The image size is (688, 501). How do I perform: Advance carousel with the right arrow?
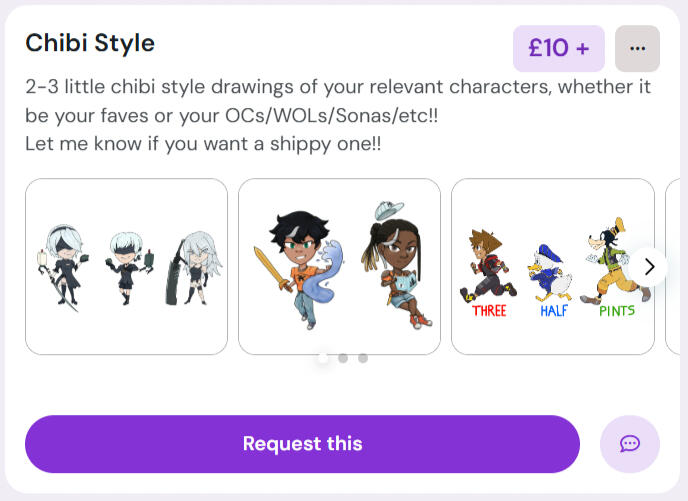tap(649, 266)
